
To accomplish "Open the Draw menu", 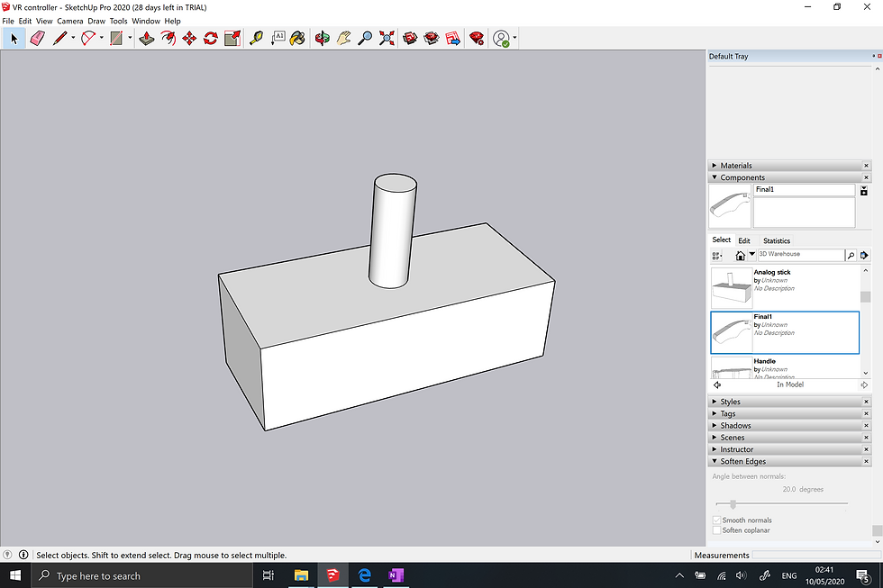I will click(96, 21).
